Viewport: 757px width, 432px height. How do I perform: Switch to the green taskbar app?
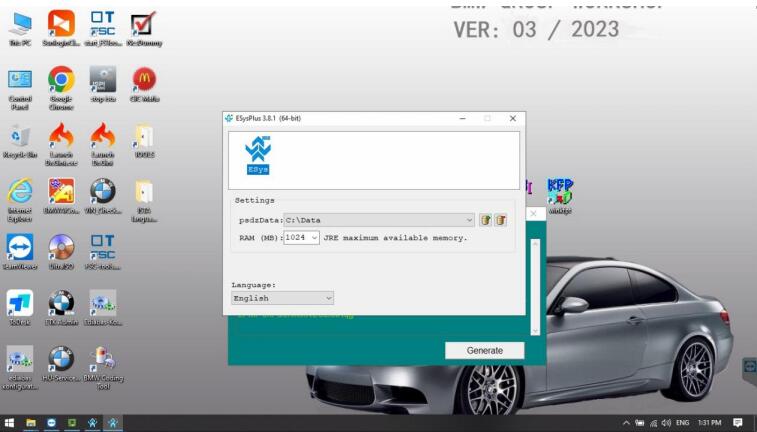pyautogui.click(x=72, y=423)
